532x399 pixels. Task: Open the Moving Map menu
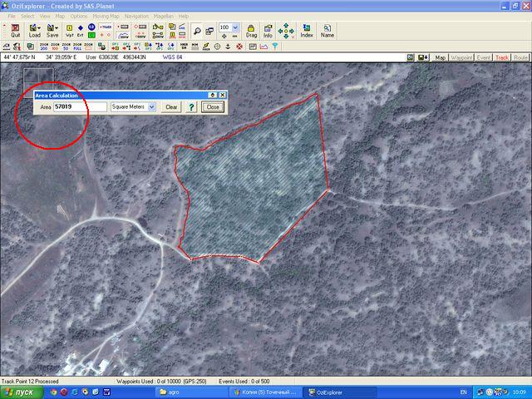(x=106, y=16)
